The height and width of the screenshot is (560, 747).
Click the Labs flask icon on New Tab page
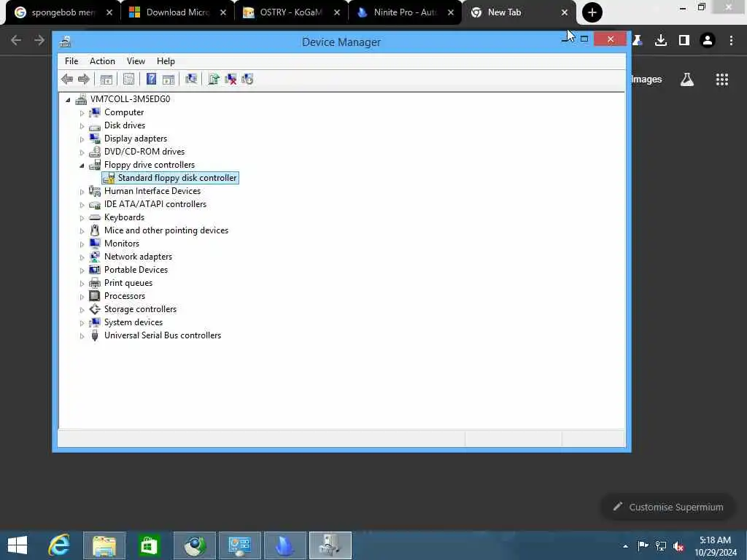click(x=687, y=79)
